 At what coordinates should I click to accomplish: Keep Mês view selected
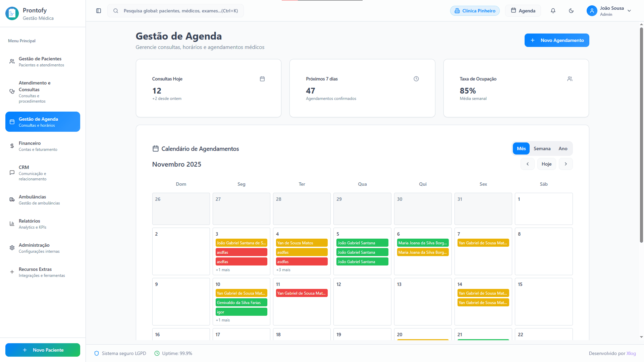tap(521, 148)
